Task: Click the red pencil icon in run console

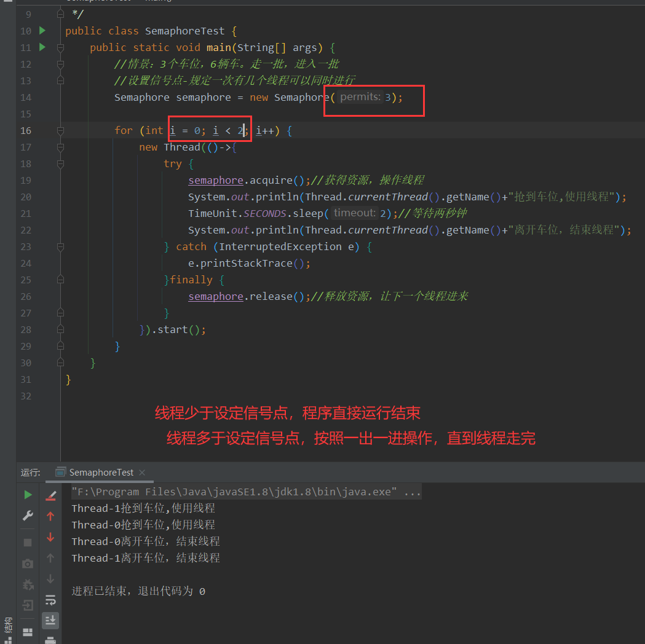Action: click(x=50, y=496)
